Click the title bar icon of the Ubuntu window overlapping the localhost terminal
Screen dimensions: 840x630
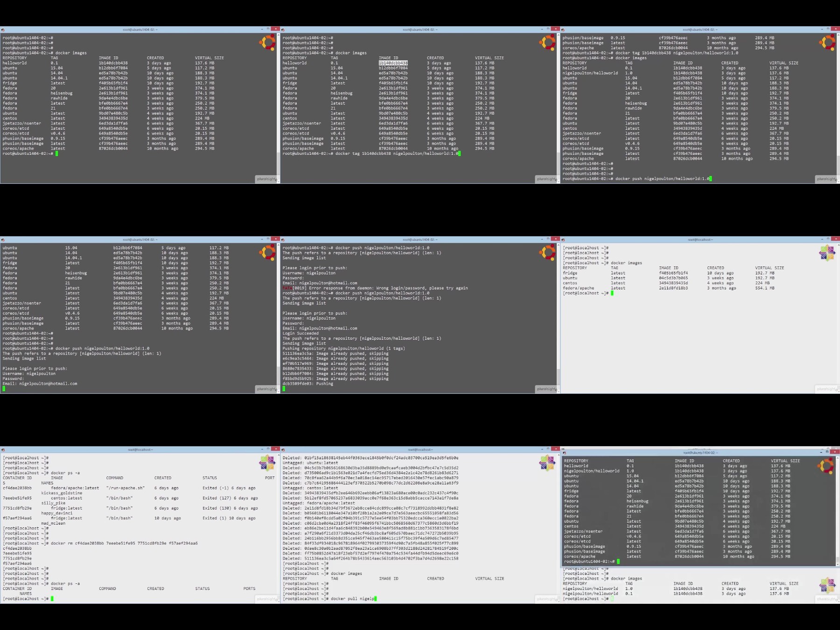coord(564,453)
